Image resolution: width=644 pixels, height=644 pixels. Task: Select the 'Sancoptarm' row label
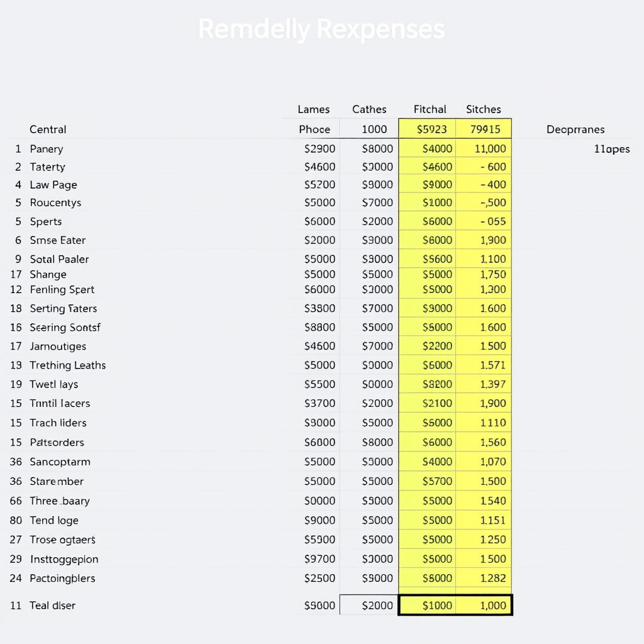click(x=60, y=462)
